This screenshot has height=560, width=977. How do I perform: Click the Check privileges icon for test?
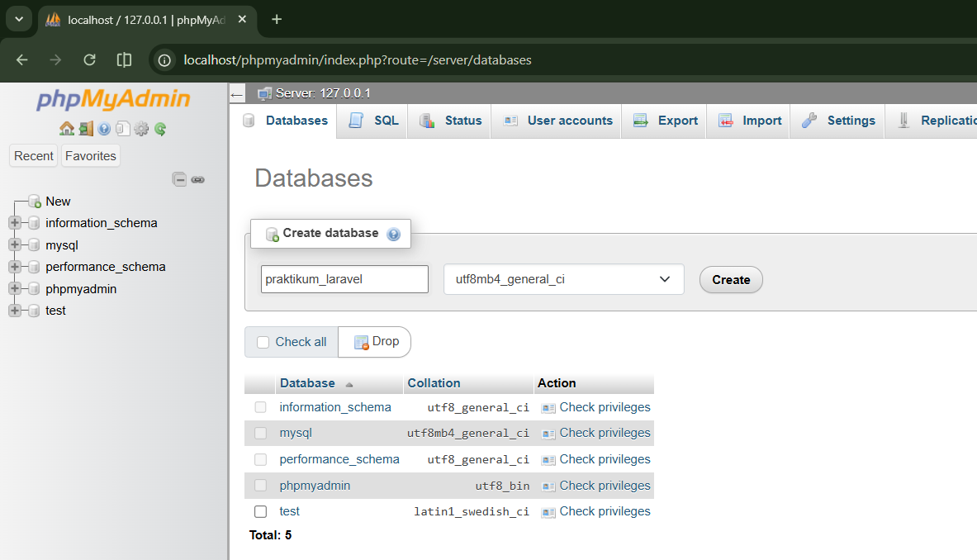[x=548, y=512]
